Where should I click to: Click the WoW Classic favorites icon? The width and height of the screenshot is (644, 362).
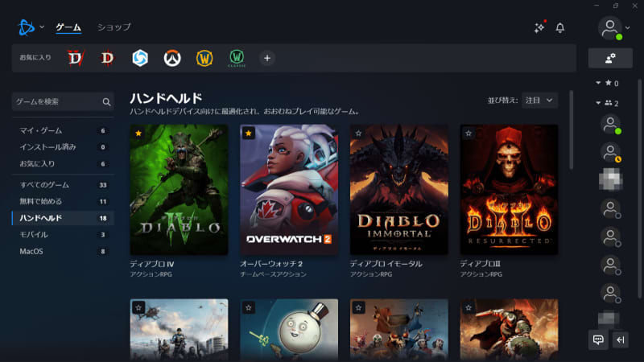[x=237, y=58]
